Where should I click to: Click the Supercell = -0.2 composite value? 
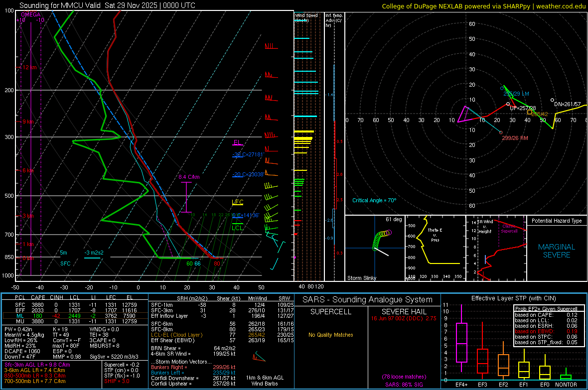(122, 365)
